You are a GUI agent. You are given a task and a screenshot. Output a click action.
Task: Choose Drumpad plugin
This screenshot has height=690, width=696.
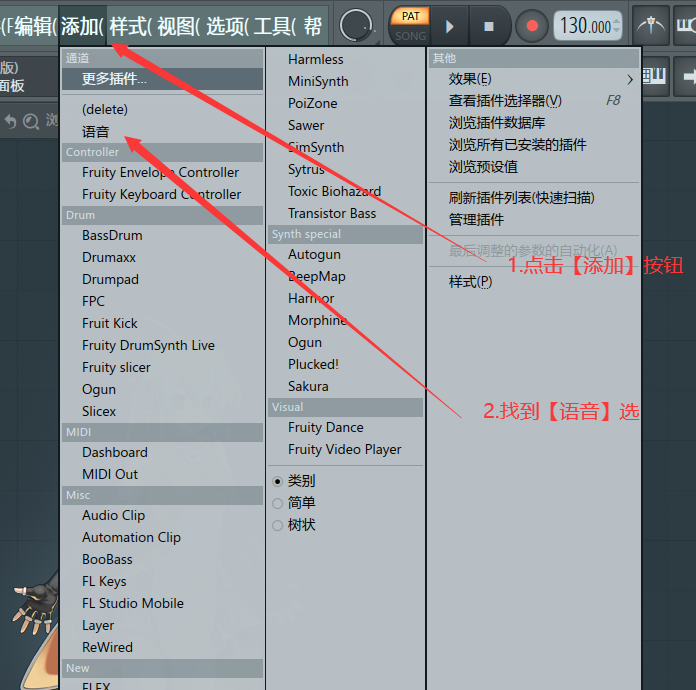click(162, 279)
